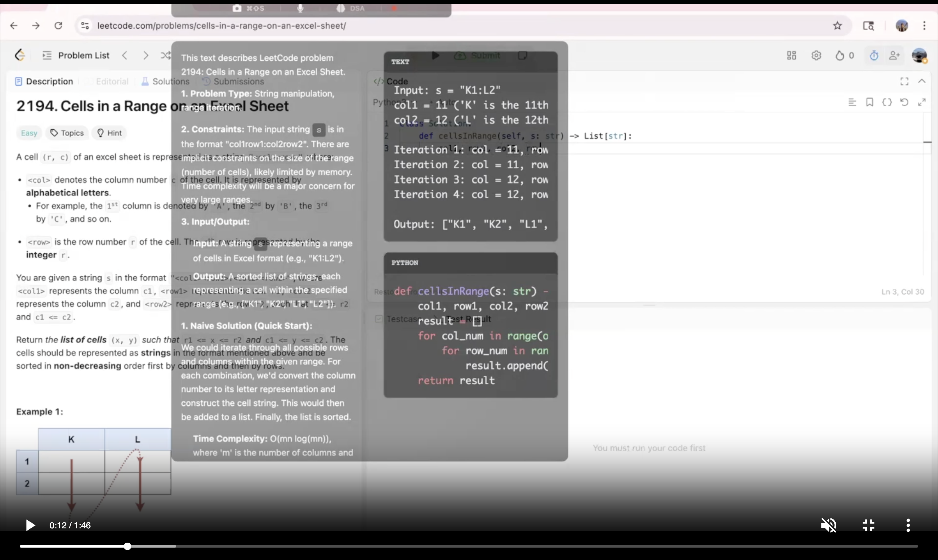Maximize the Code panel fullscreen icon
Screen dimensions: 938x560
904,81
